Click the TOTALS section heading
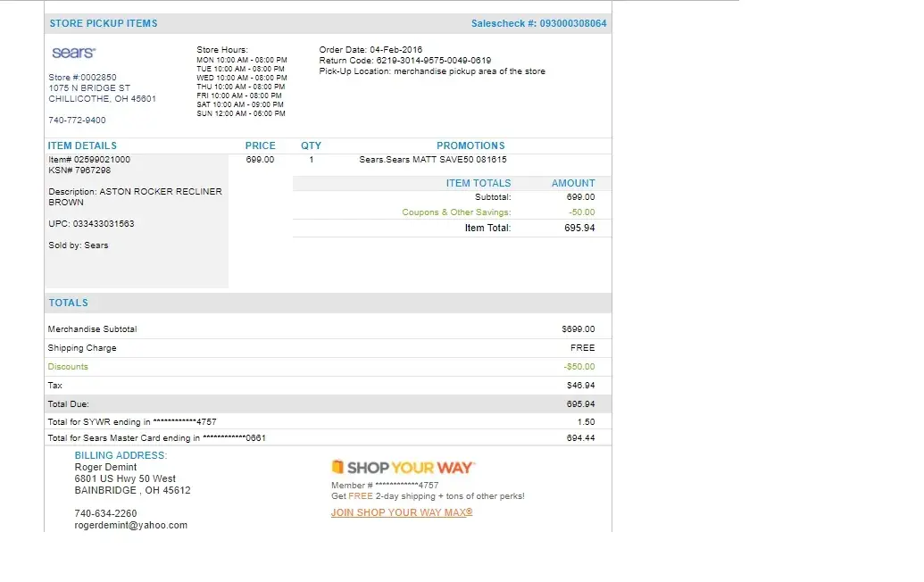The width and height of the screenshot is (924, 582). pos(69,303)
